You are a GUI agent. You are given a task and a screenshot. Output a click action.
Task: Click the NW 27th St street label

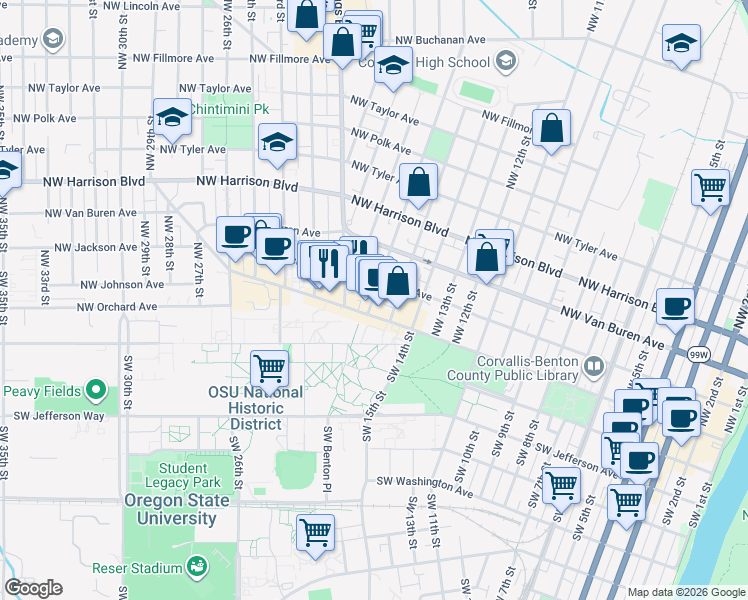199,269
